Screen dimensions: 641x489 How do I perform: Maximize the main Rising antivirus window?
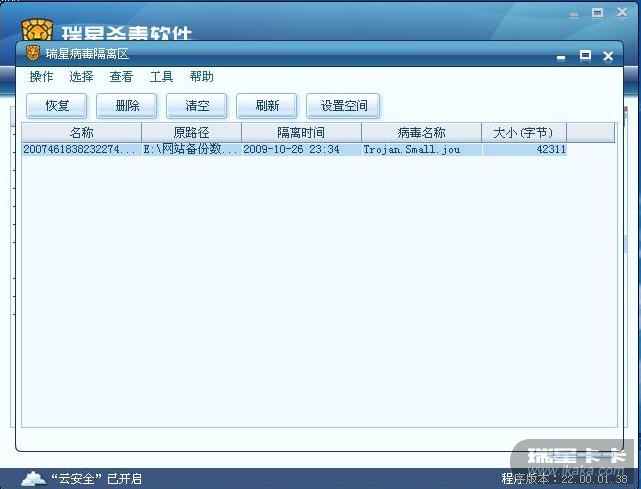(x=597, y=13)
